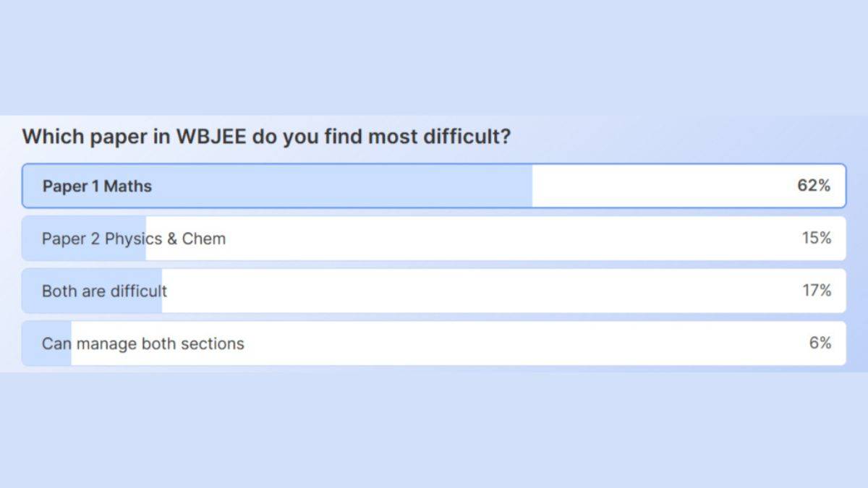Click the 15% result figure
The height and width of the screenshot is (488, 868).
coord(816,238)
